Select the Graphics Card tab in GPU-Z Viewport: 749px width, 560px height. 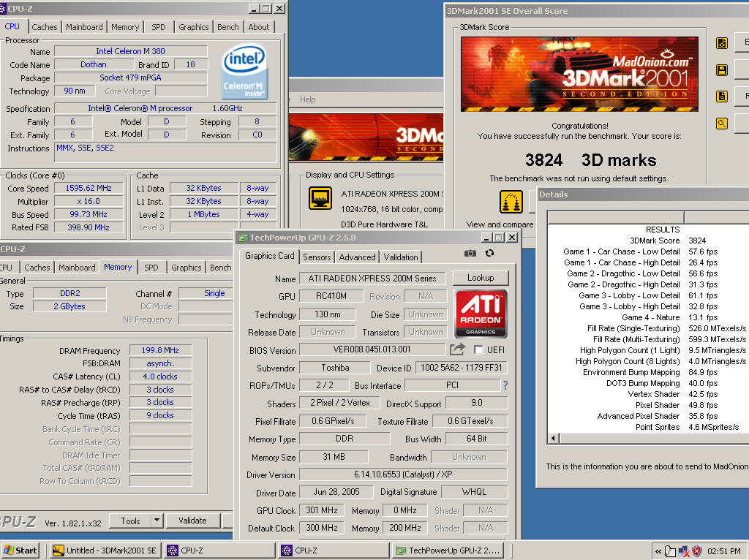tap(269, 256)
